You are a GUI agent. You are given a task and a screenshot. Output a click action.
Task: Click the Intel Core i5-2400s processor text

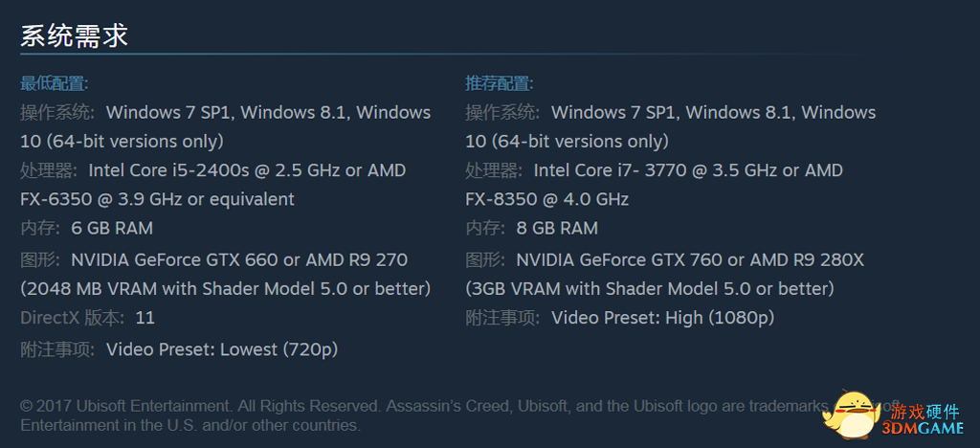(x=247, y=170)
